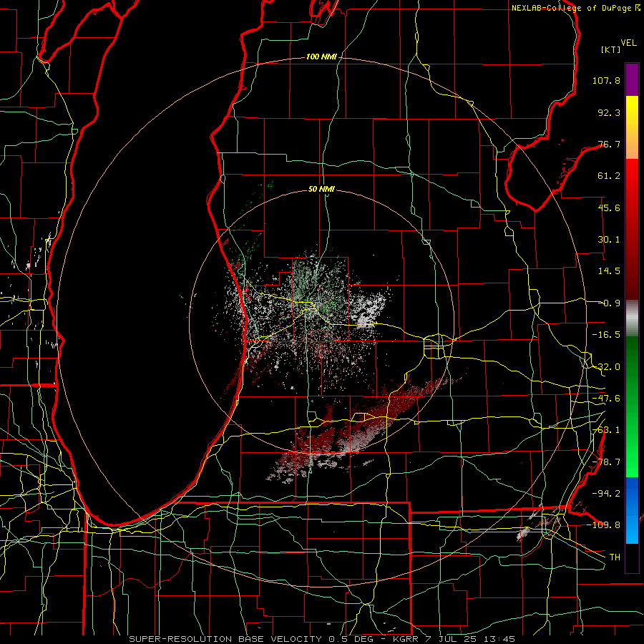Click the [KT] units label
Viewport: 644px width, 644px height.
pos(610,49)
